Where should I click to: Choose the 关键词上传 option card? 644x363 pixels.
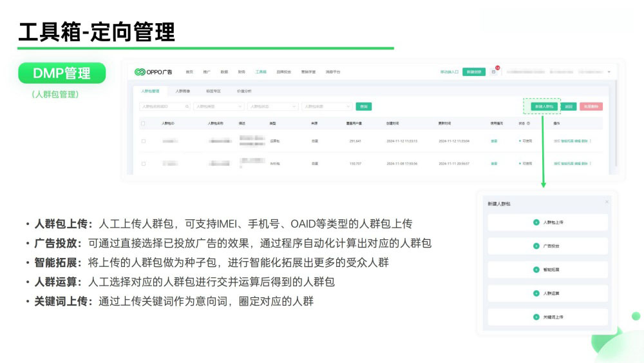[x=547, y=317]
